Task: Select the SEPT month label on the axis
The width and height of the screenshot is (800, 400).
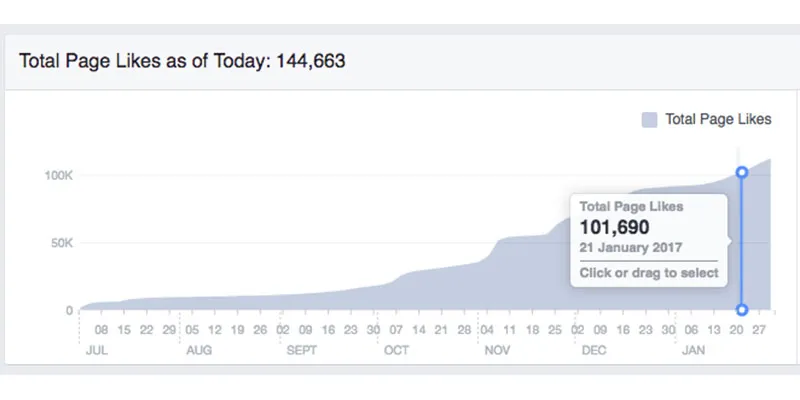Action: pyautogui.click(x=301, y=351)
